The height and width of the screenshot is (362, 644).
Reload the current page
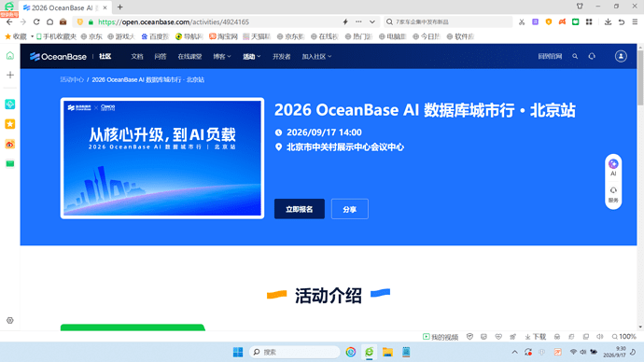36,21
